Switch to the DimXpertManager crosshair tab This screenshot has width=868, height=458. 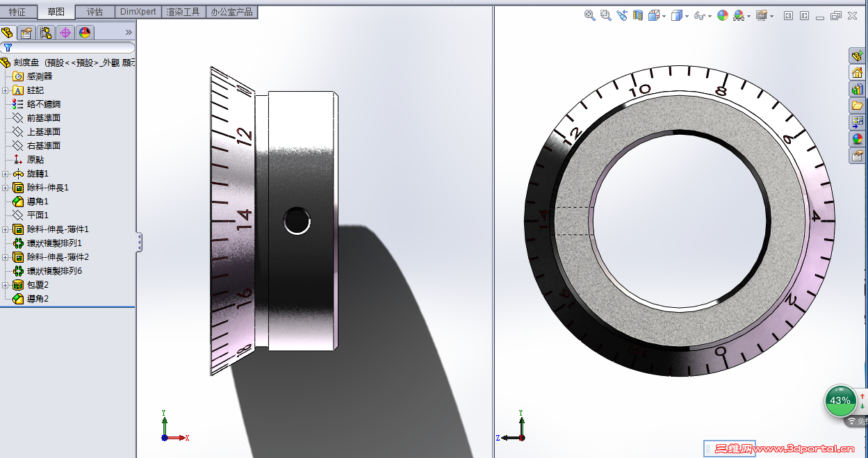coord(65,33)
